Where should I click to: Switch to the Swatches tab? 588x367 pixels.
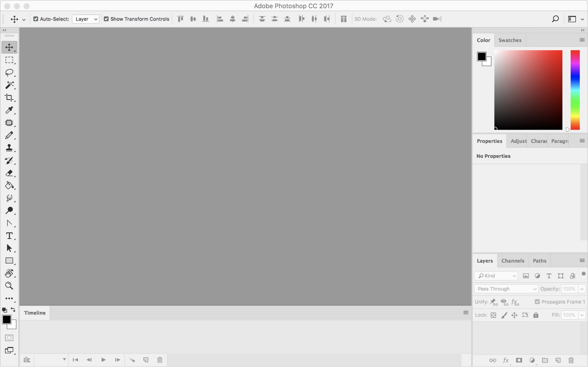(x=510, y=40)
